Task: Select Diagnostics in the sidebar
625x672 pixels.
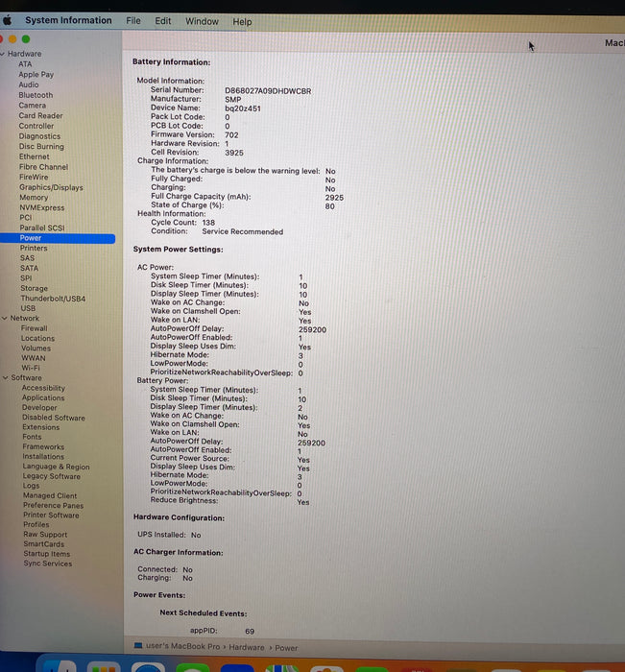Action: coord(39,136)
